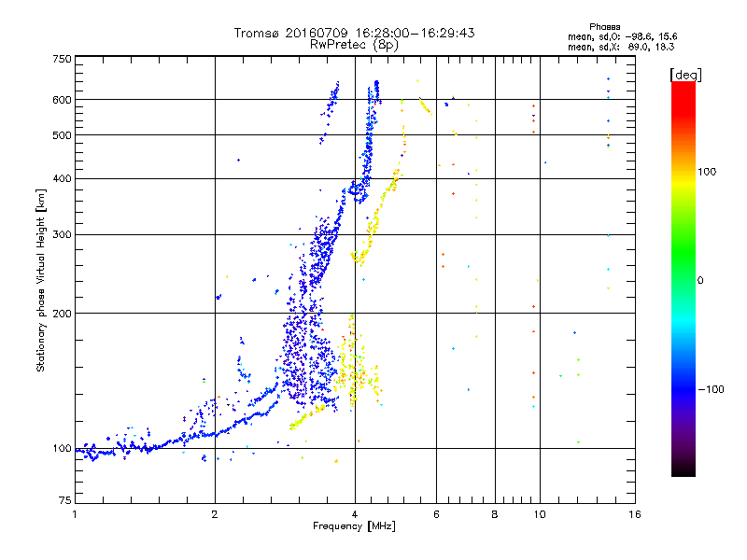The image size is (747, 560).
Task: Click the colorbar label "0"
Action: 699,281
